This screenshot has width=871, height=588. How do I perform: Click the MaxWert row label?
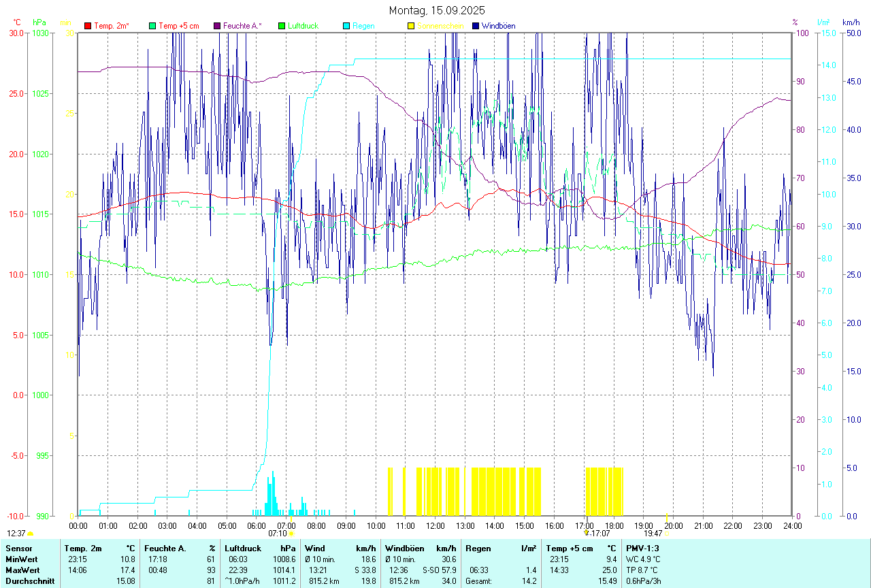point(21,570)
